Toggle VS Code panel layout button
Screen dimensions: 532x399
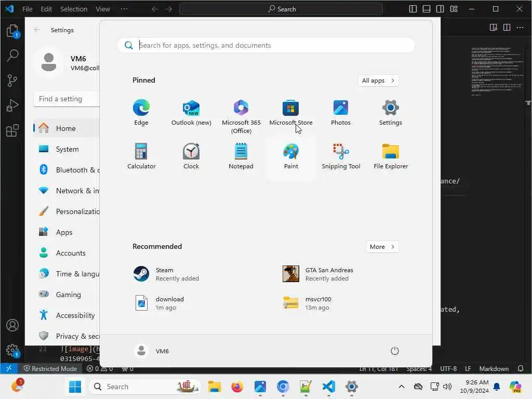(427, 9)
